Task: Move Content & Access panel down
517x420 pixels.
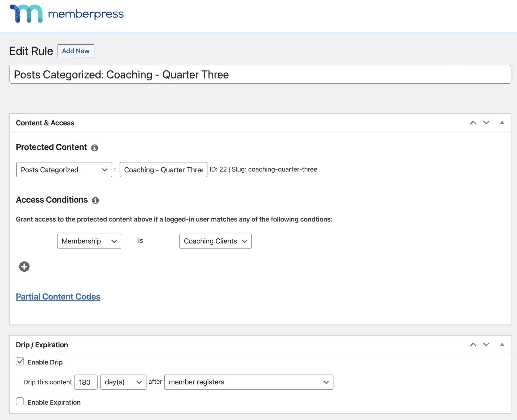Action: coord(486,123)
